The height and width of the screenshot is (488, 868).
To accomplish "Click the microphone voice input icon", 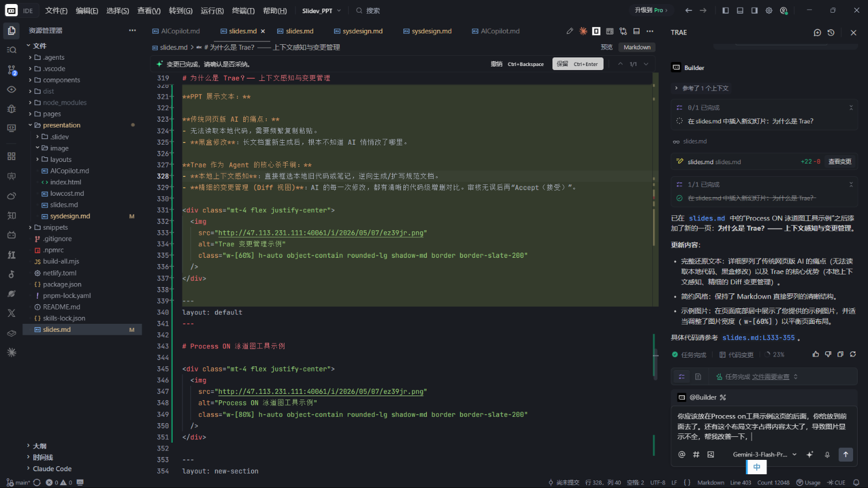I will click(x=827, y=454).
